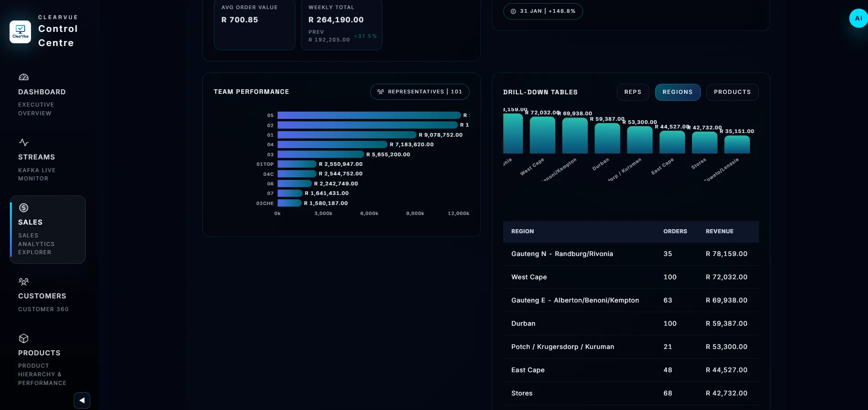This screenshot has width=868, height=410.
Task: Click the bar for rep 01TOP
Action: point(297,164)
